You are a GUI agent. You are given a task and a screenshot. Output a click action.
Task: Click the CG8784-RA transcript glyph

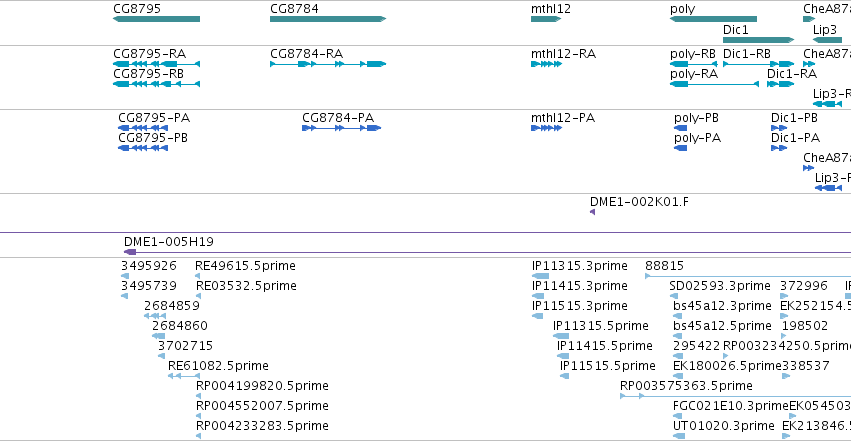(x=328, y=64)
